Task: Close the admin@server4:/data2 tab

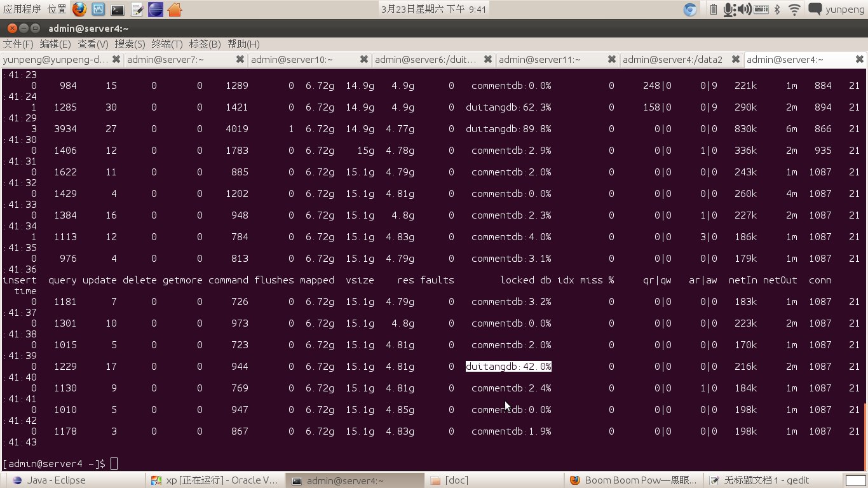Action: point(736,59)
